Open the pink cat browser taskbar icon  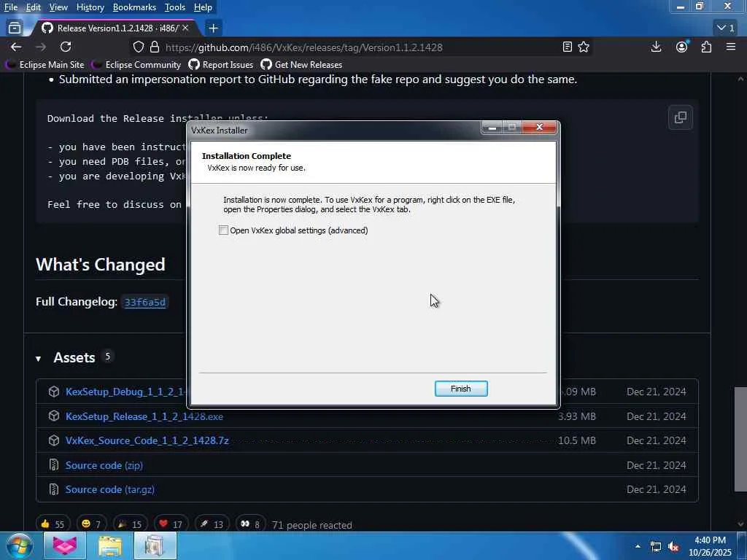pos(65,545)
